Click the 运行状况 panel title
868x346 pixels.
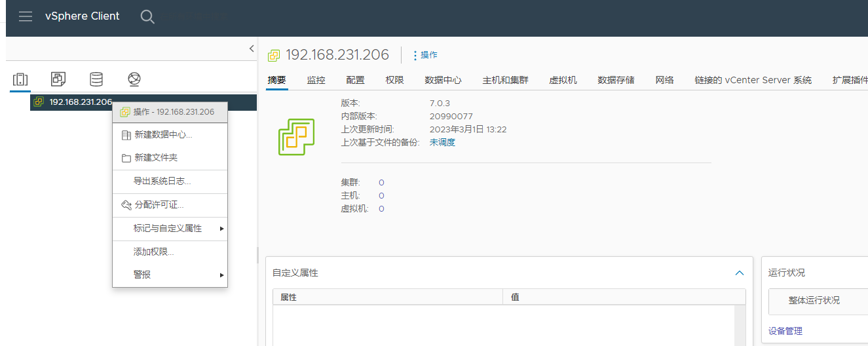[787, 273]
